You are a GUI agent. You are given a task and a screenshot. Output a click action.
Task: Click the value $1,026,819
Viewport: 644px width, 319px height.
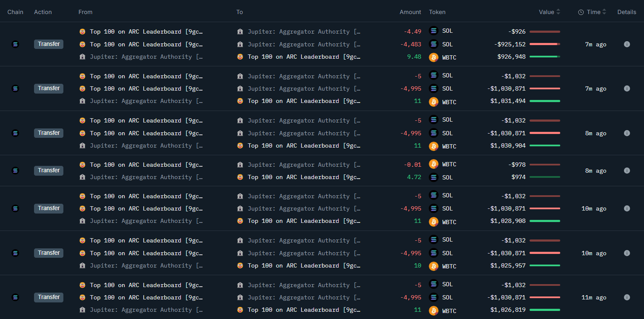pos(508,310)
